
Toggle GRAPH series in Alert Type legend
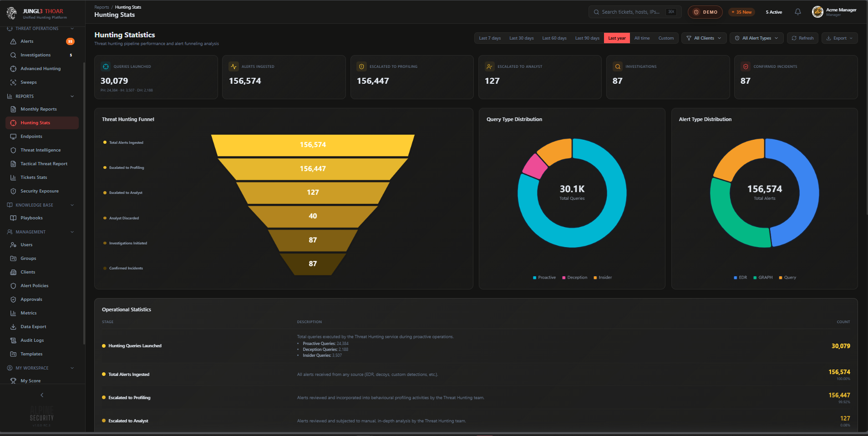763,278
